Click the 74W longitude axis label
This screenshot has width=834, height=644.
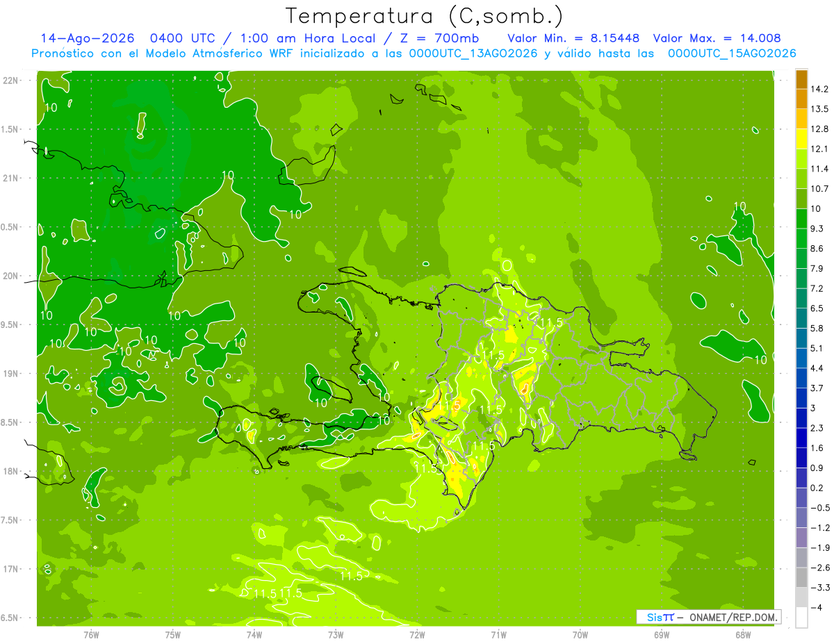(x=254, y=634)
